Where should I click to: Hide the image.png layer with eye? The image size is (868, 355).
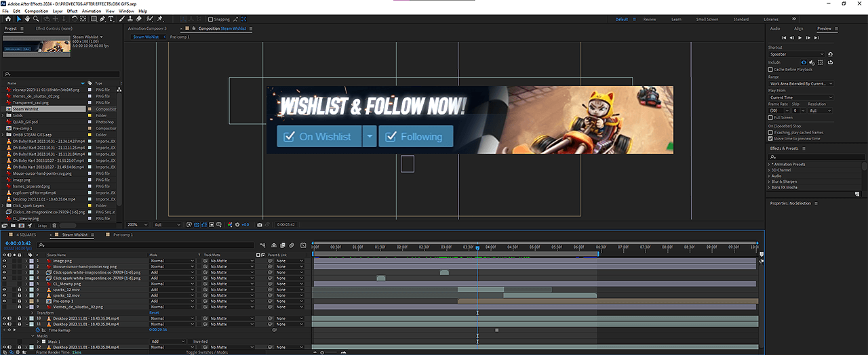(4, 261)
